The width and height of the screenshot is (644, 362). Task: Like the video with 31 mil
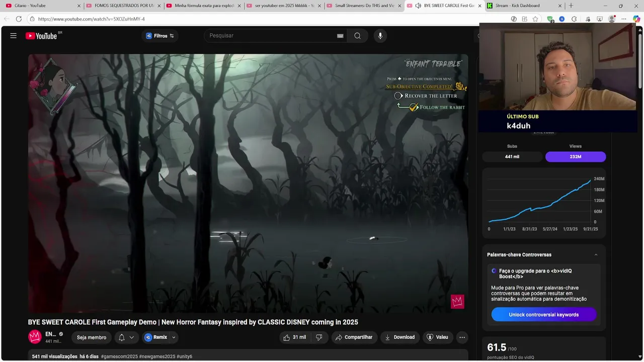pyautogui.click(x=295, y=337)
